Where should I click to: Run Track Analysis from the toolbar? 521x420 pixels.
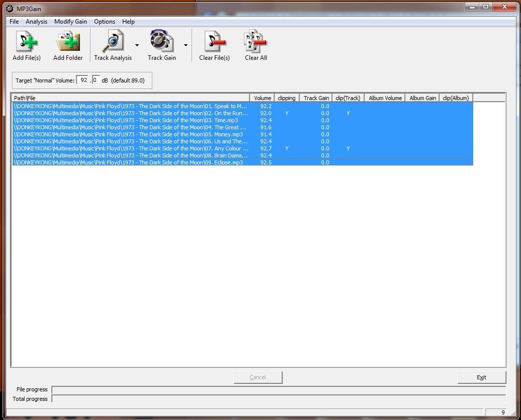[113, 42]
